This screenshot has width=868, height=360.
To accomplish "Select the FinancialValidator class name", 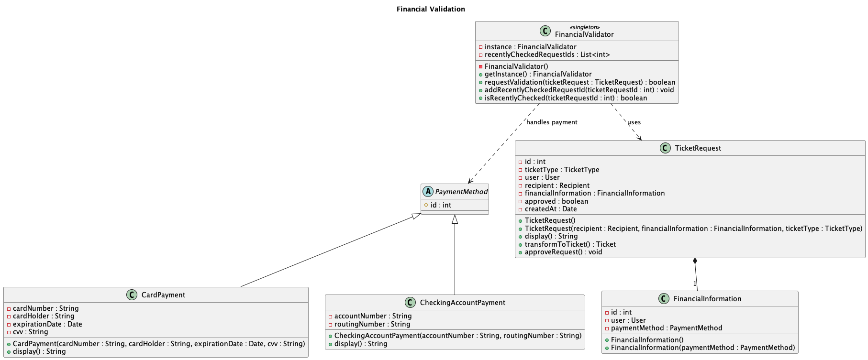I will pos(584,34).
